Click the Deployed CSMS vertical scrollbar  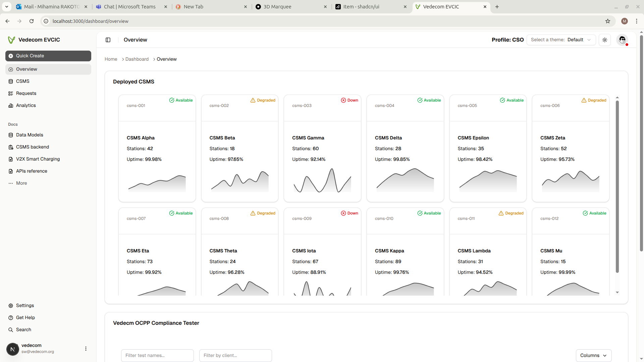pos(617,187)
